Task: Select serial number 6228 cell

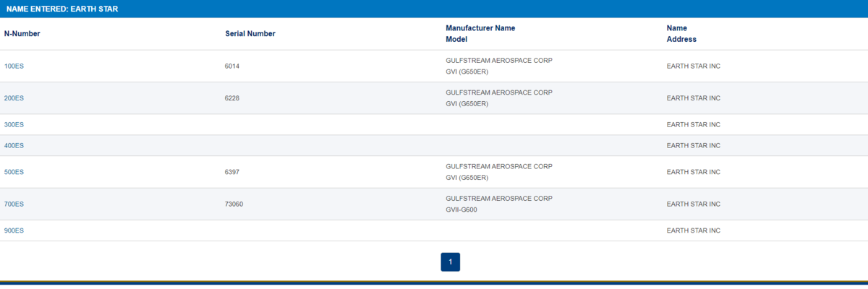Action: pos(232,98)
